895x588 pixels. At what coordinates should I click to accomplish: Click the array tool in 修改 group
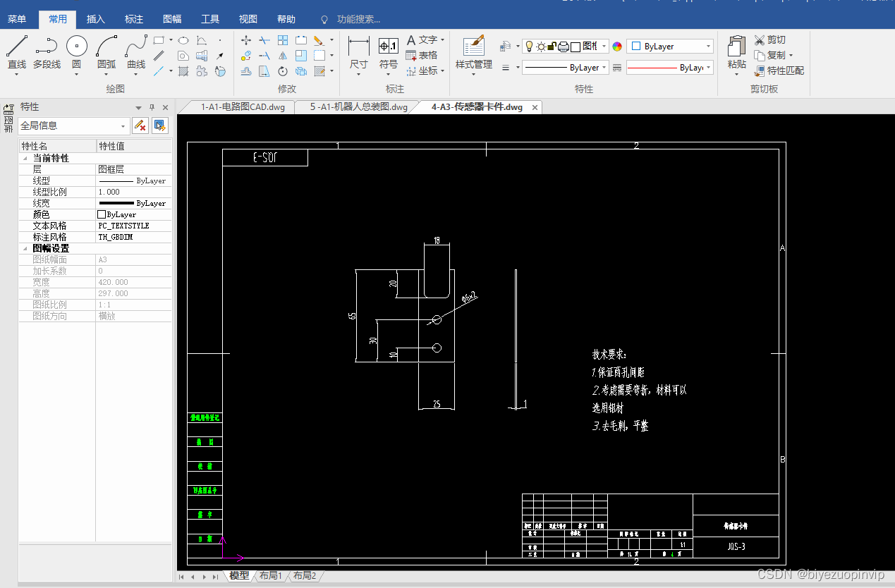click(283, 40)
